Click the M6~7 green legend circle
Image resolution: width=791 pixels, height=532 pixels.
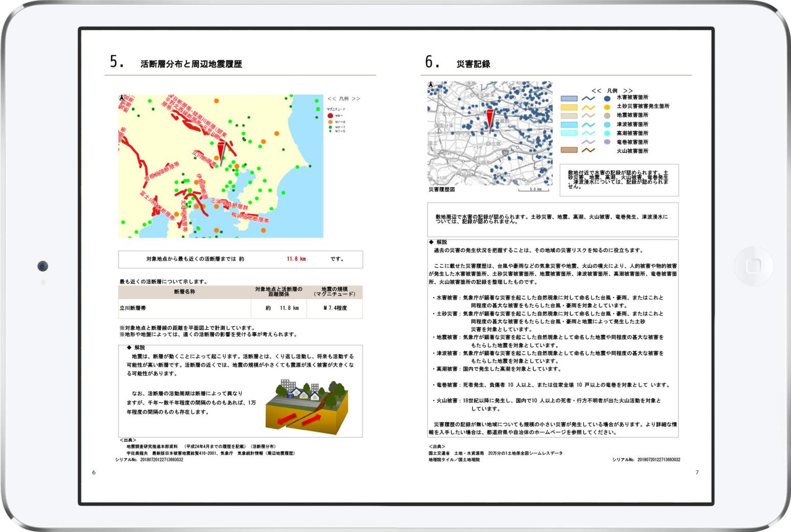pos(331,127)
